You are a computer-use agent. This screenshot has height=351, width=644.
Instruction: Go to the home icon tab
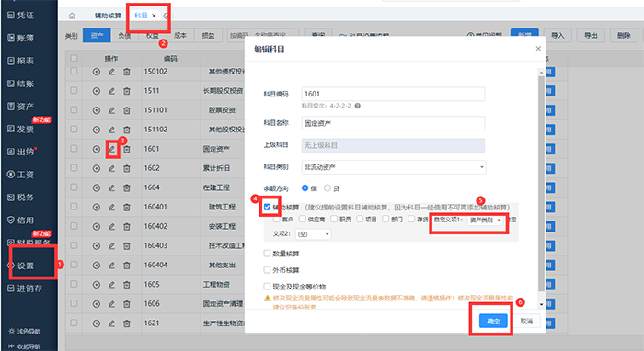72,16
